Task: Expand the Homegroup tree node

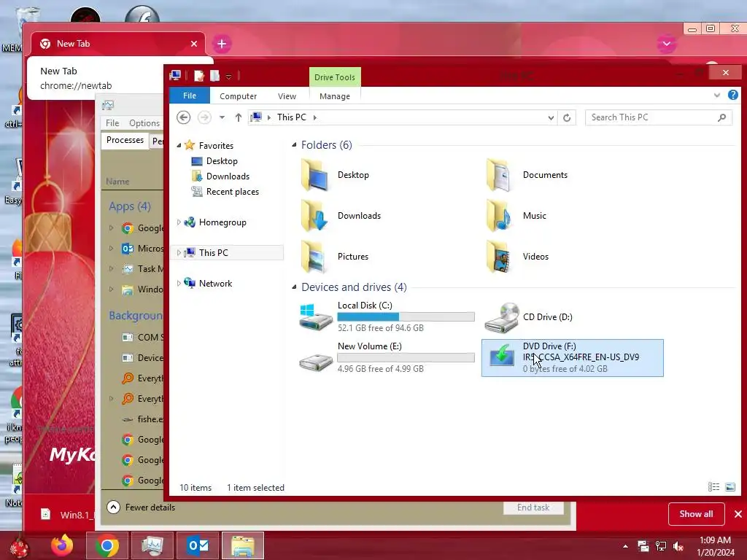Action: point(179,222)
